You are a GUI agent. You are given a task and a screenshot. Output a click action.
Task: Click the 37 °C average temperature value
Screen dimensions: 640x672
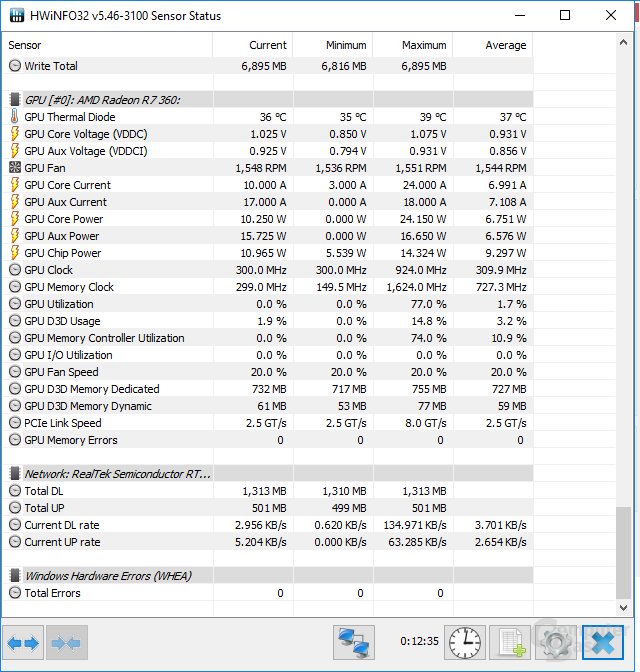pos(513,117)
